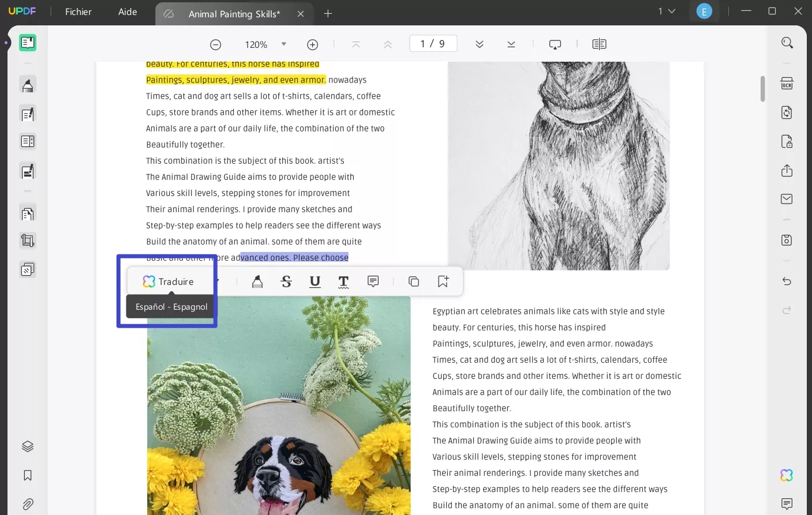The image size is (812, 515).
Task: Share this file icon
Action: [x=787, y=170]
